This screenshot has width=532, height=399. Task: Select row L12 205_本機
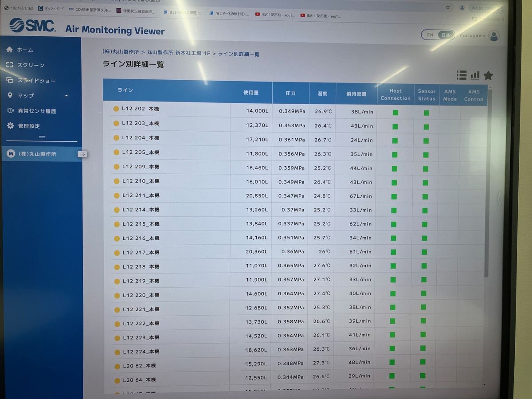[297, 153]
